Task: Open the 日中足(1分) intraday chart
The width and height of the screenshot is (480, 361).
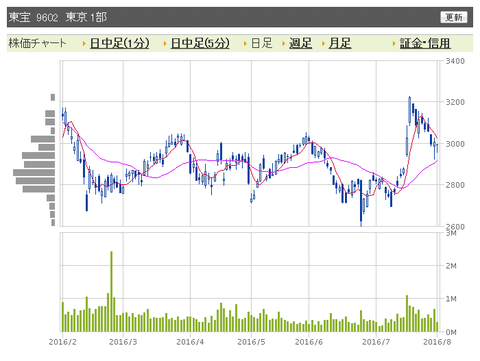Action: coord(120,43)
